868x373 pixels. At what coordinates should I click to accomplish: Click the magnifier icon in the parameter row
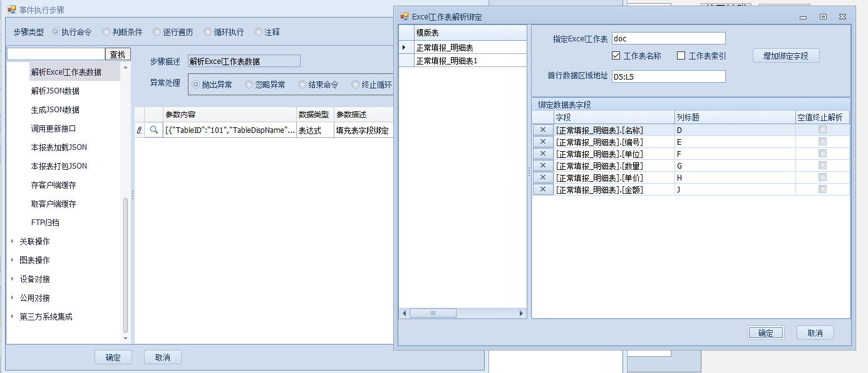[x=153, y=130]
